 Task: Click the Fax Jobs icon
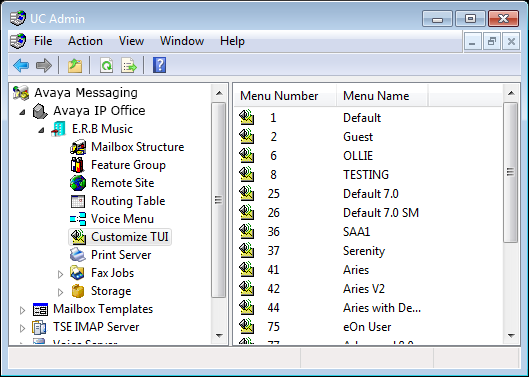tap(77, 273)
